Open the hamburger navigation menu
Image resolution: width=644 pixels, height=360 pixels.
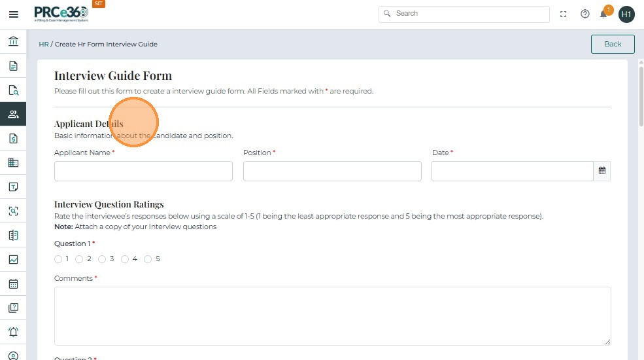[x=13, y=14]
